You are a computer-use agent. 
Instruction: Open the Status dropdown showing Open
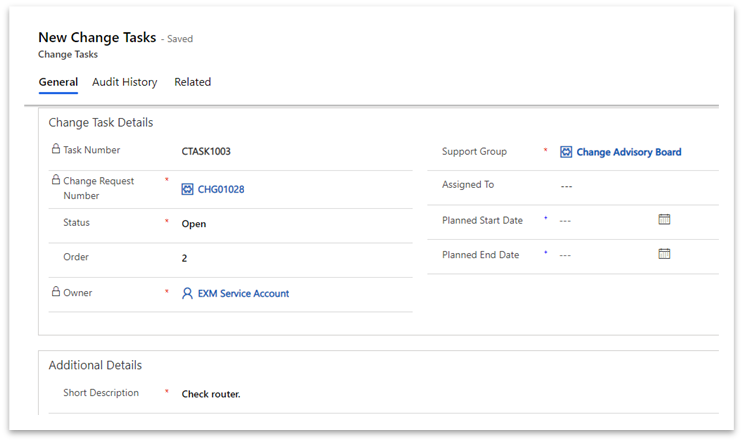point(294,224)
